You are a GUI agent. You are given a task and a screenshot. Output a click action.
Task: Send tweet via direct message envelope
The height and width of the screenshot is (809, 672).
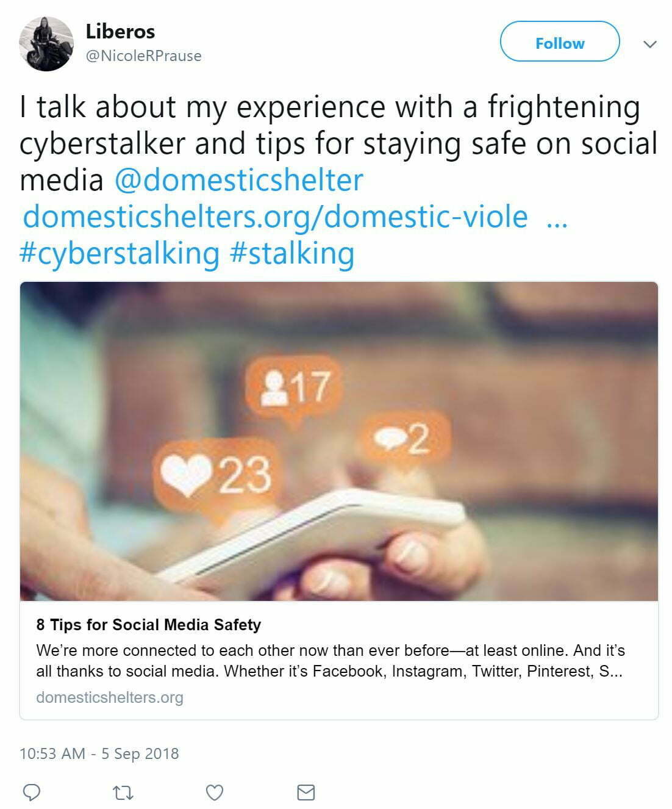click(306, 792)
